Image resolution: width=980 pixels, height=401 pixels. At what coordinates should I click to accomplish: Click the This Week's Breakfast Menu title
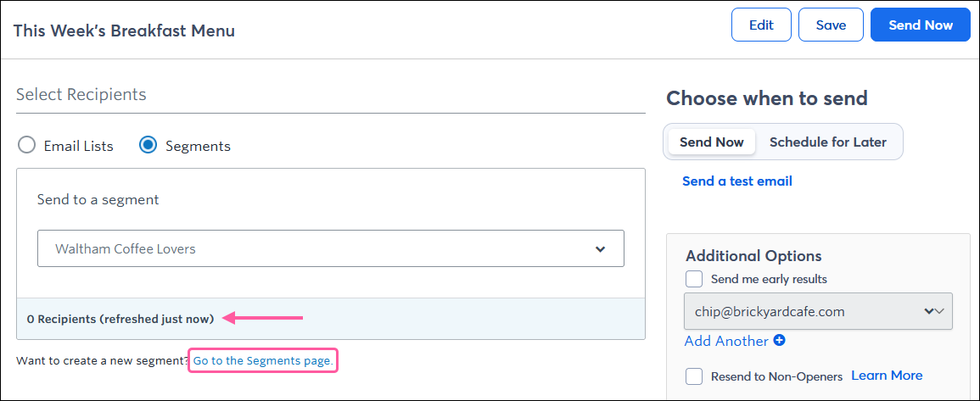point(125,31)
